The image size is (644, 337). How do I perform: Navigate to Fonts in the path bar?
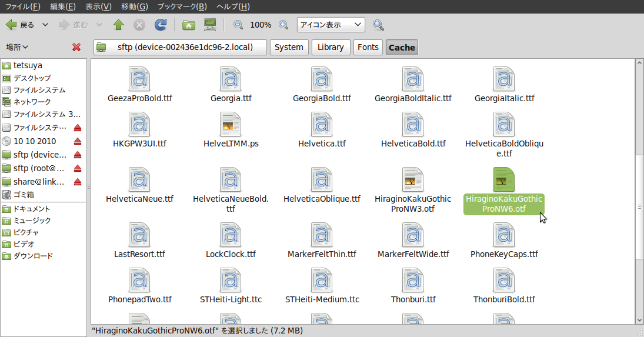pos(368,47)
